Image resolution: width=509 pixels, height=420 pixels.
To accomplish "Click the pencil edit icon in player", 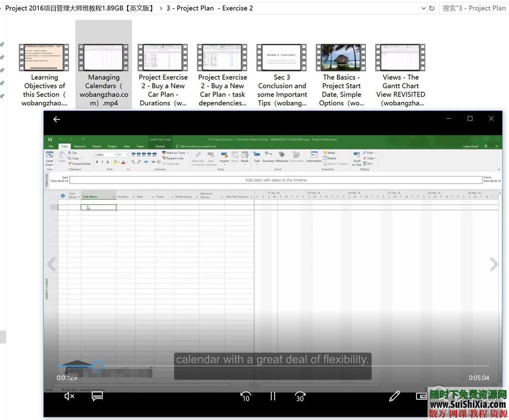I will pos(394,396).
